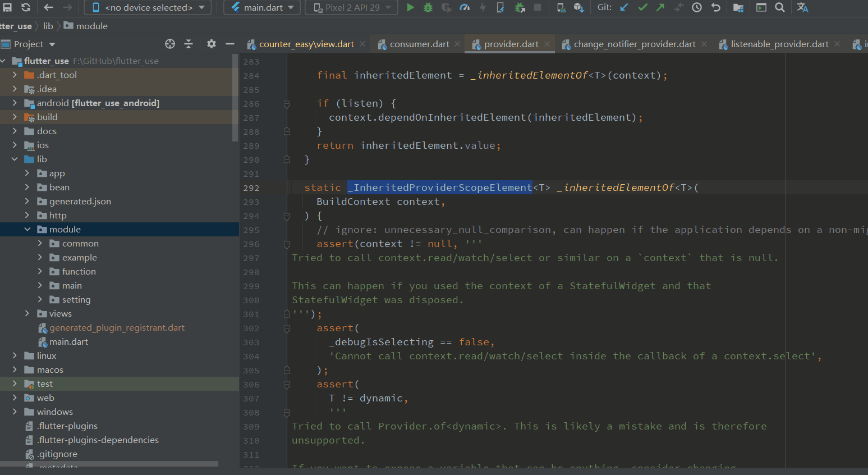Image resolution: width=868 pixels, height=475 pixels.
Task: Collapse all in Project panel
Action: click(189, 44)
